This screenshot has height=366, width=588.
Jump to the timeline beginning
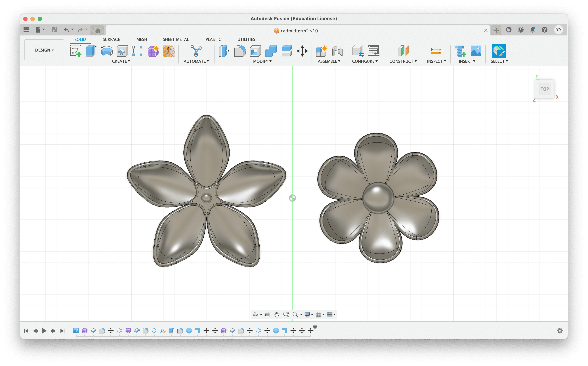coord(26,331)
